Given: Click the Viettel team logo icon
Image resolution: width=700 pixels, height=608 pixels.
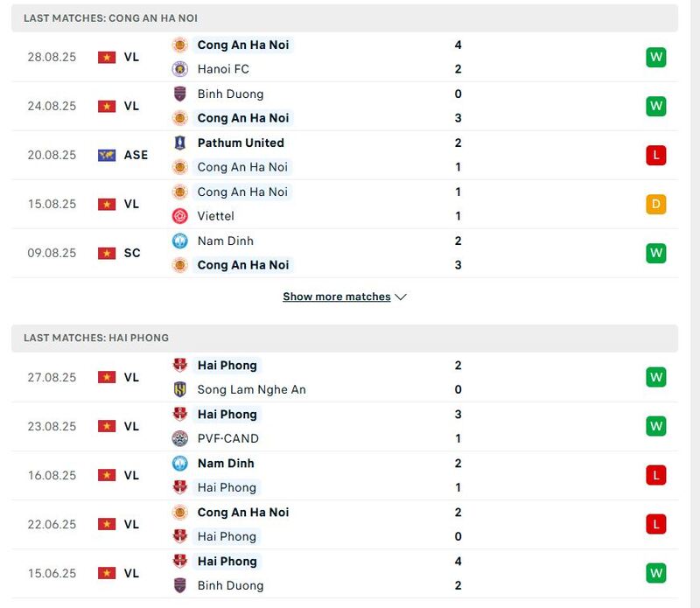Looking at the screenshot, I should click(179, 216).
